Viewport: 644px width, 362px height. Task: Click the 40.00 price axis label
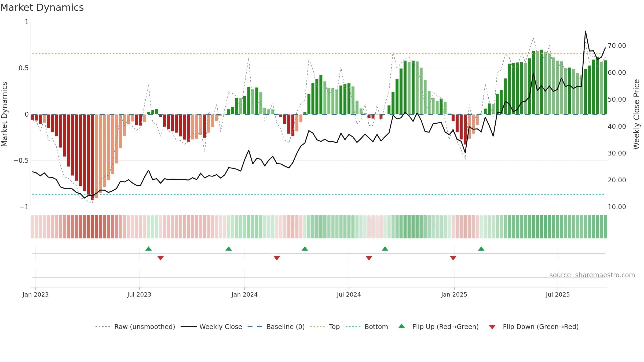(617, 126)
